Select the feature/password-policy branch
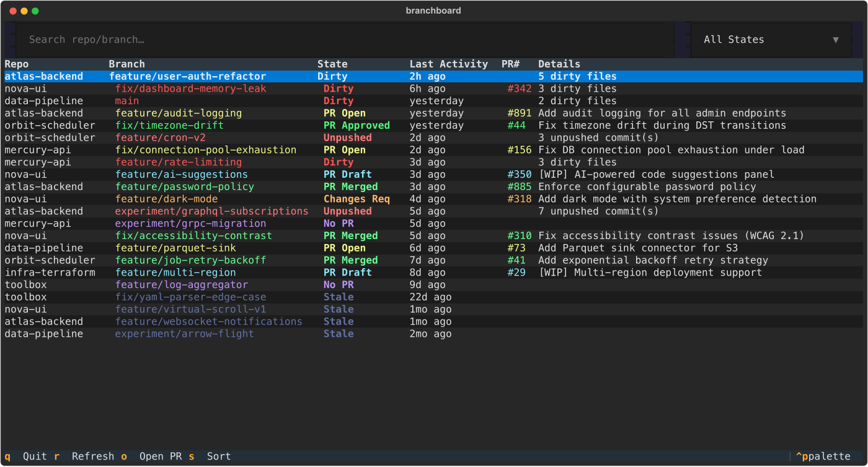Screen dimensions: 868x467 185,186
